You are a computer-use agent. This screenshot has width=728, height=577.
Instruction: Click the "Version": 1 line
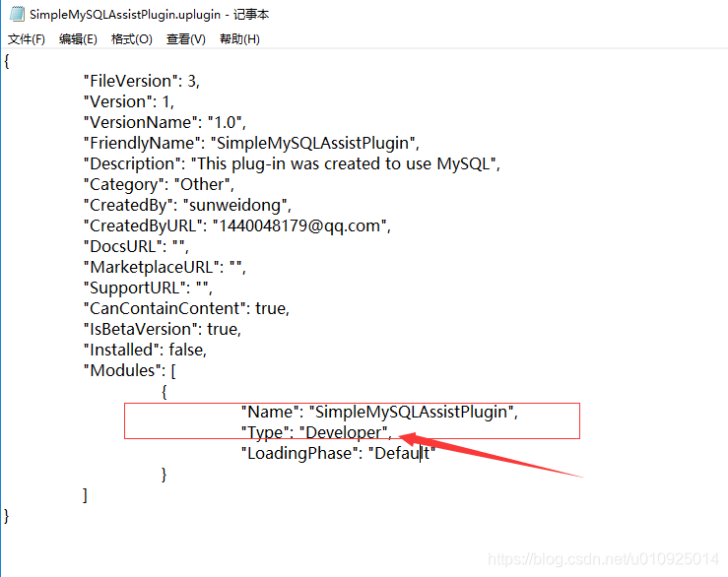tap(129, 101)
